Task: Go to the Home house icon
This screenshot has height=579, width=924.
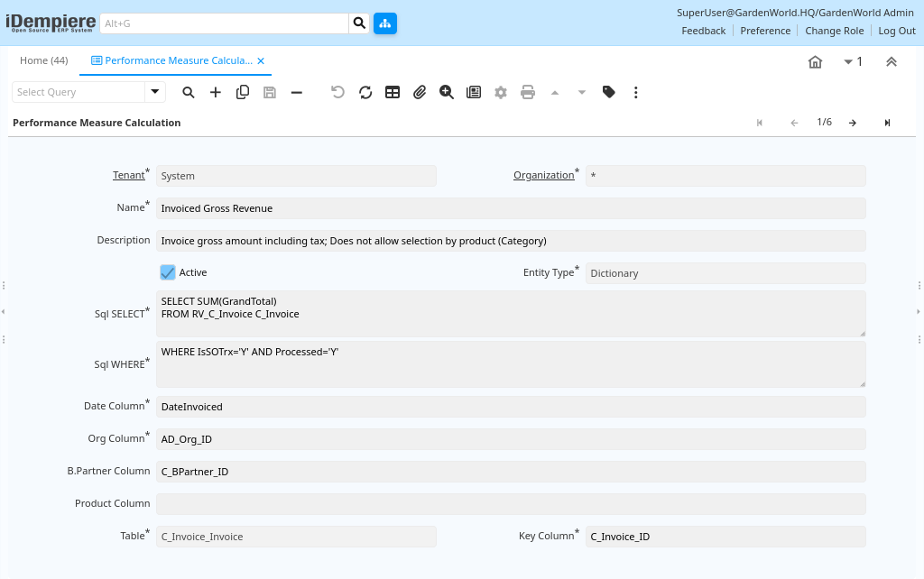Action: pos(815,62)
